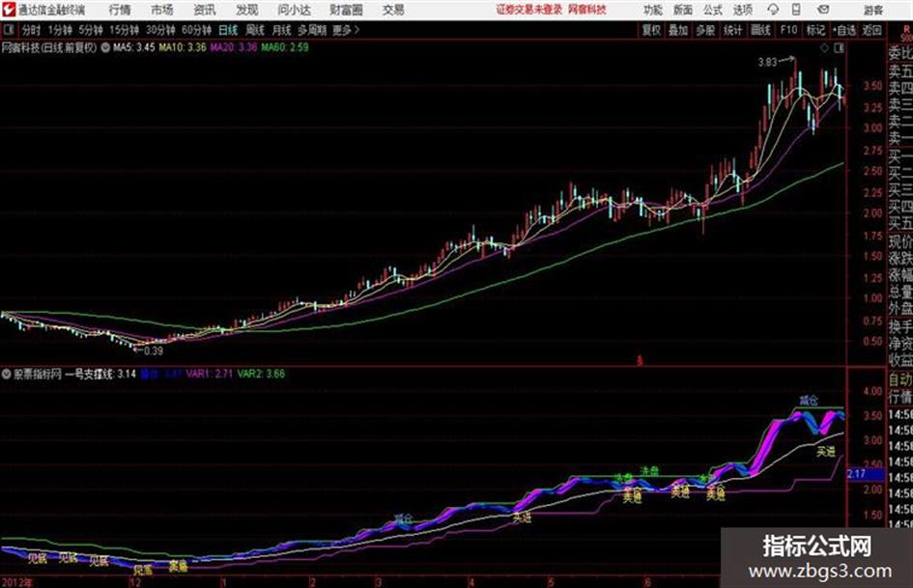Click the 网宿科技 stock name link
Image resolution: width=913 pixels, height=588 pixels.
pos(587,10)
